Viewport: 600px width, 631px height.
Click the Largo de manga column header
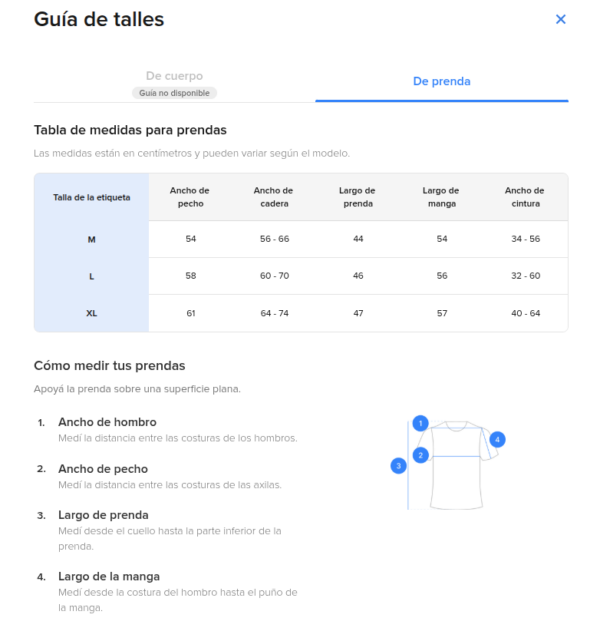click(x=441, y=197)
